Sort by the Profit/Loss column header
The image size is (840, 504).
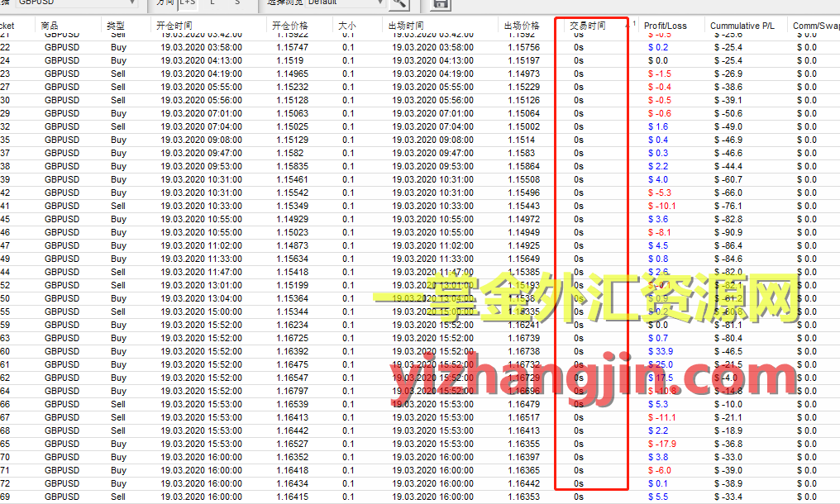[666, 25]
